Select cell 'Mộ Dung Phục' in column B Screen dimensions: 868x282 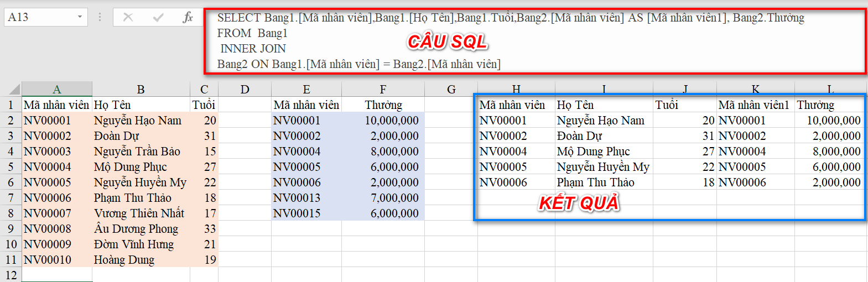click(141, 167)
